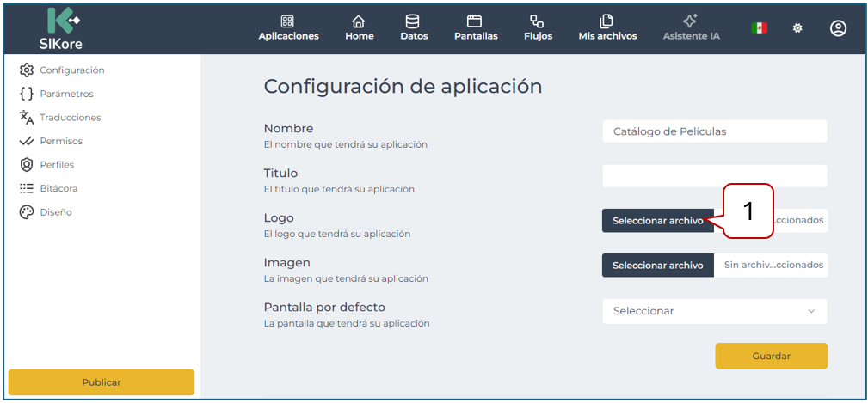The width and height of the screenshot is (868, 403).
Task: Click the Titulo text field
Action: point(714,176)
